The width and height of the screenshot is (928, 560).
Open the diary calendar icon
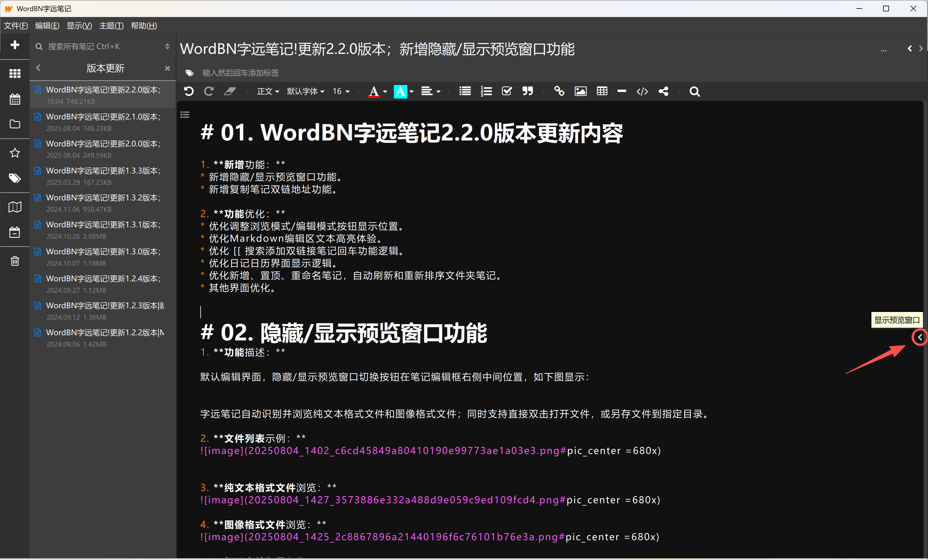click(x=15, y=232)
